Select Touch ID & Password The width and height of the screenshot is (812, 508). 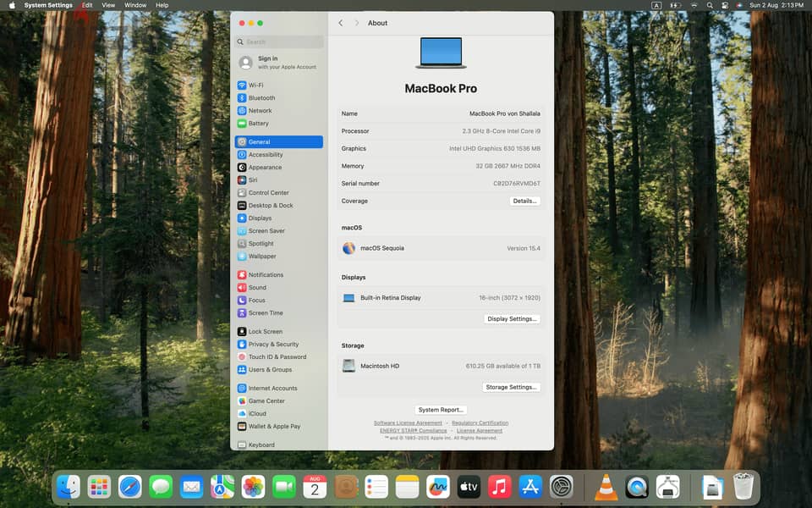(278, 357)
